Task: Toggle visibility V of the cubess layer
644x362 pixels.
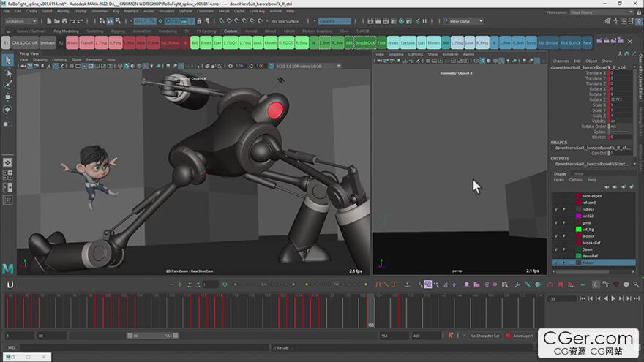Action: (556, 209)
